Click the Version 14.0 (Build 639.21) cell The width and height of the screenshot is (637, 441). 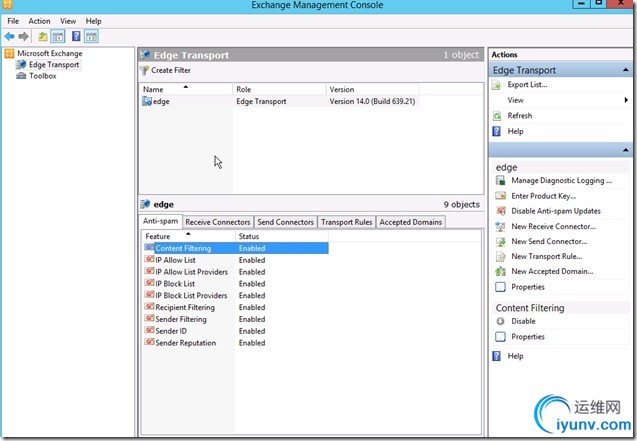tap(372, 102)
